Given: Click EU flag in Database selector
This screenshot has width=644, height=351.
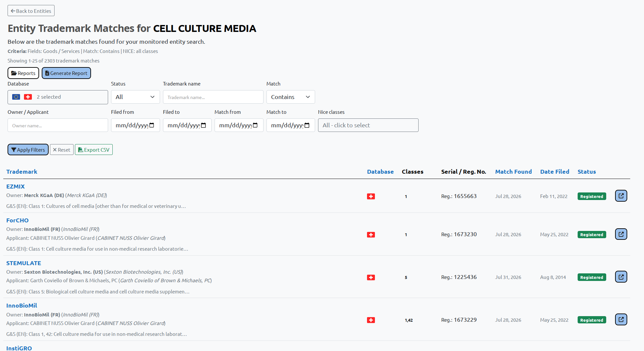Looking at the screenshot, I should coord(16,97).
